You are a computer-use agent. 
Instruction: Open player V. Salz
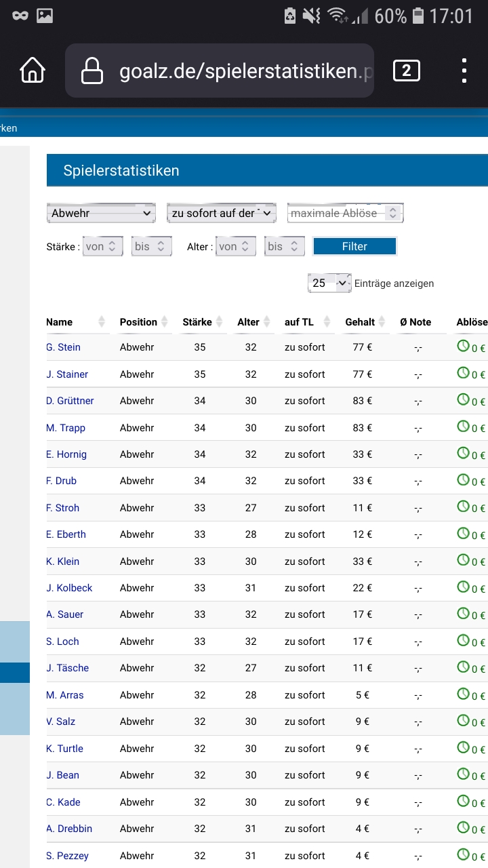[60, 722]
